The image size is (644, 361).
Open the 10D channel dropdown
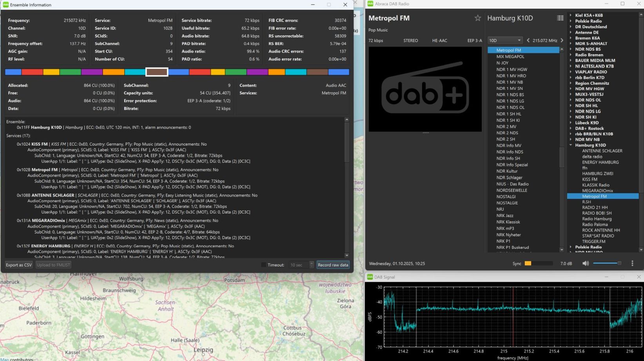point(505,40)
